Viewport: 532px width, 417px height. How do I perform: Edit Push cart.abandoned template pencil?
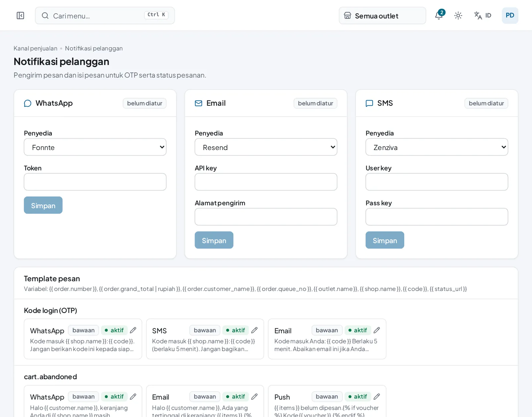(x=377, y=397)
